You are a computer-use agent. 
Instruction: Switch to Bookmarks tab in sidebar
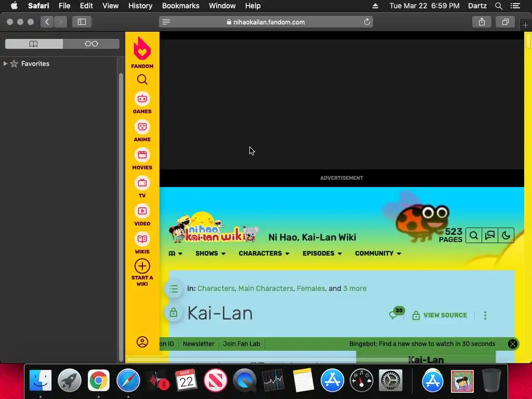(34, 44)
